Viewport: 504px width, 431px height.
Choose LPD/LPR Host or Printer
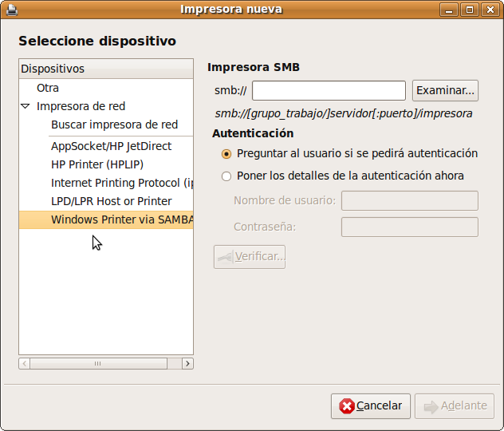click(111, 201)
